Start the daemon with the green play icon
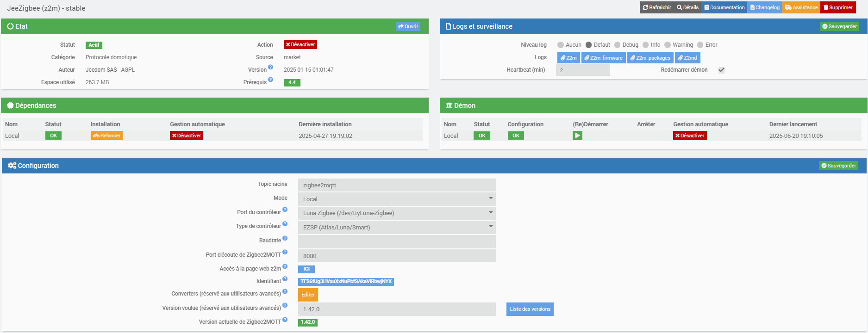 pyautogui.click(x=577, y=136)
